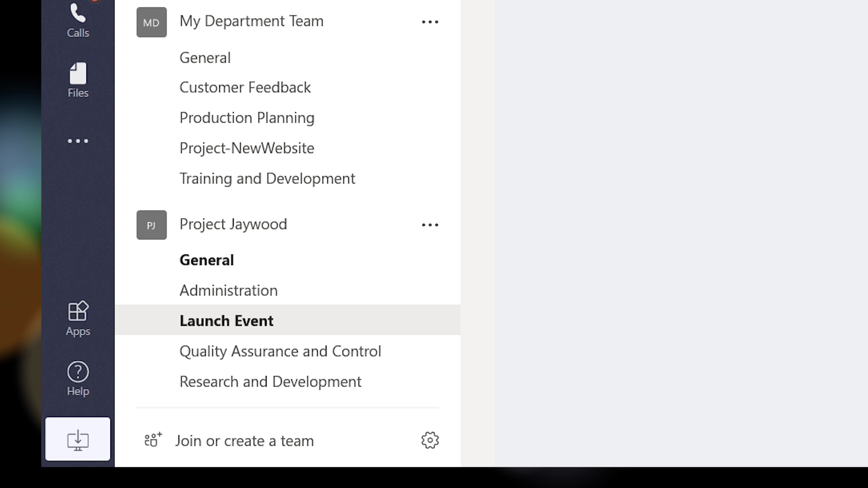The width and height of the screenshot is (868, 488).
Task: Click Join or create a team
Action: point(244,441)
